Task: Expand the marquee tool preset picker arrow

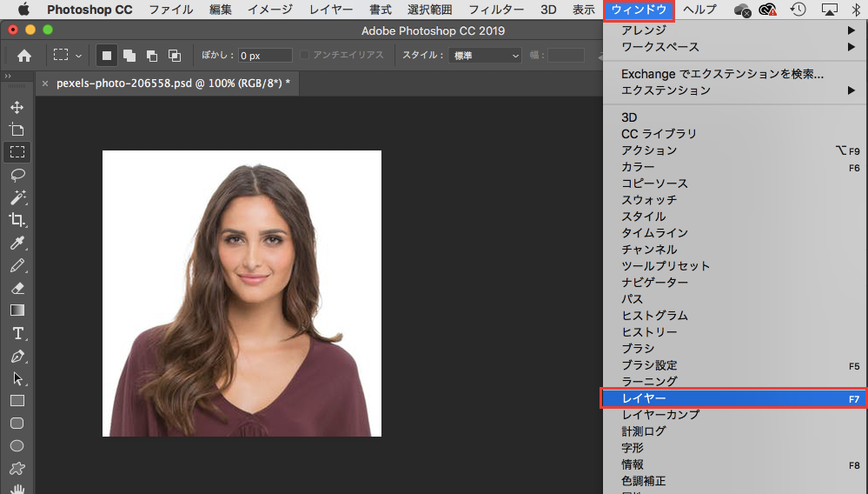Action: [79, 56]
